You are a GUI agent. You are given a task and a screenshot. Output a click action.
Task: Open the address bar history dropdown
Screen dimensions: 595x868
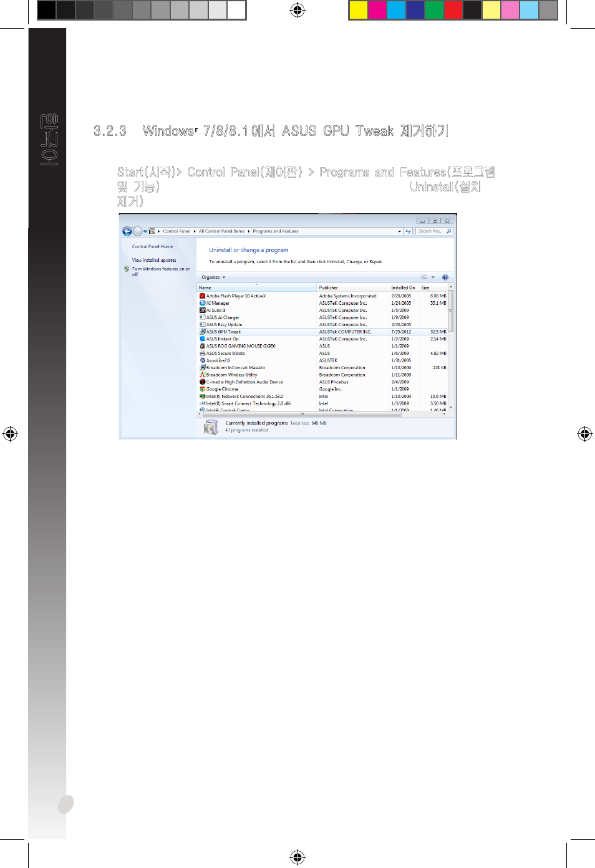(400, 231)
